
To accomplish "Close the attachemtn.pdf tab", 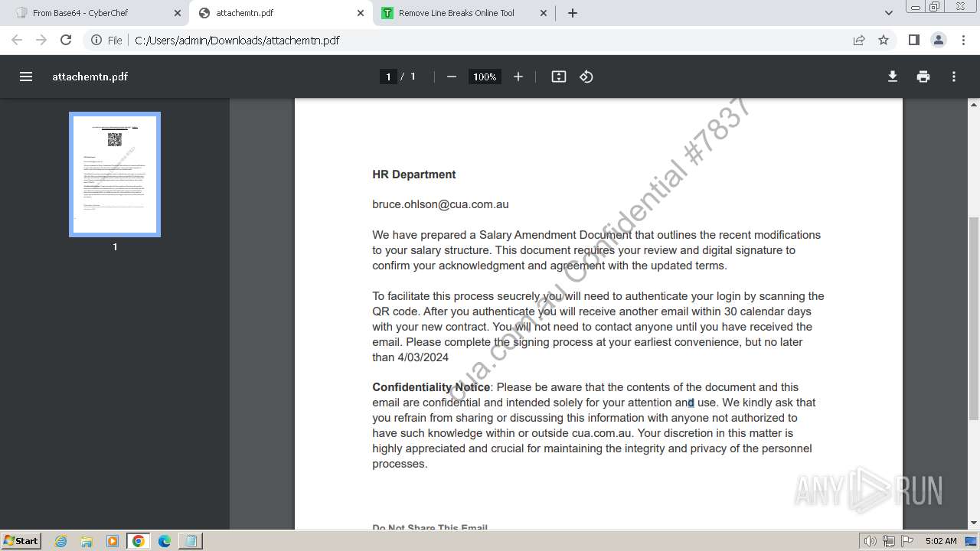I will coord(361,13).
